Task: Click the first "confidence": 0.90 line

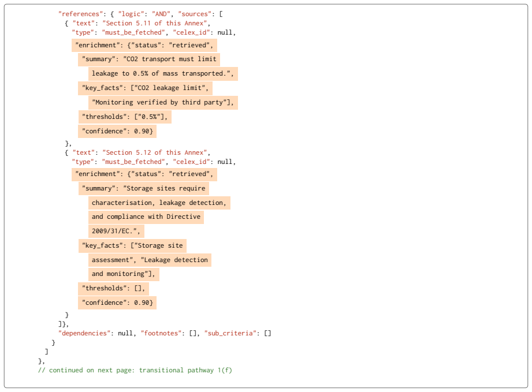Action: pyautogui.click(x=117, y=131)
